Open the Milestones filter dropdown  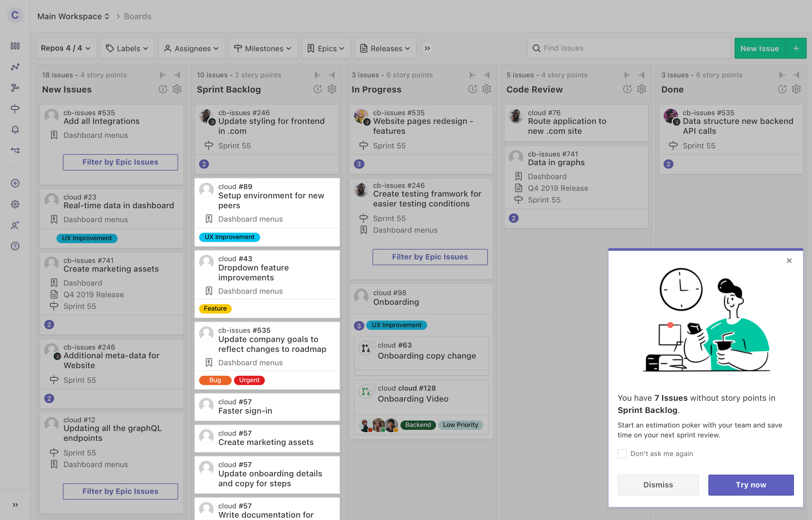point(263,48)
